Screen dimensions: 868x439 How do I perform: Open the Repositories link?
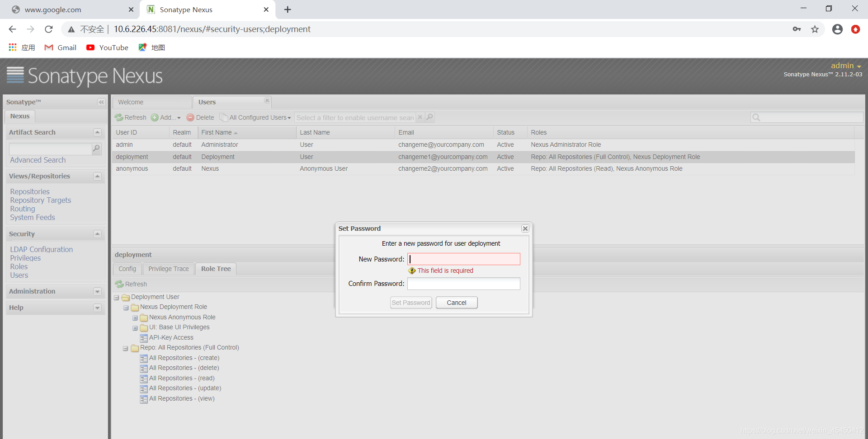(30, 191)
